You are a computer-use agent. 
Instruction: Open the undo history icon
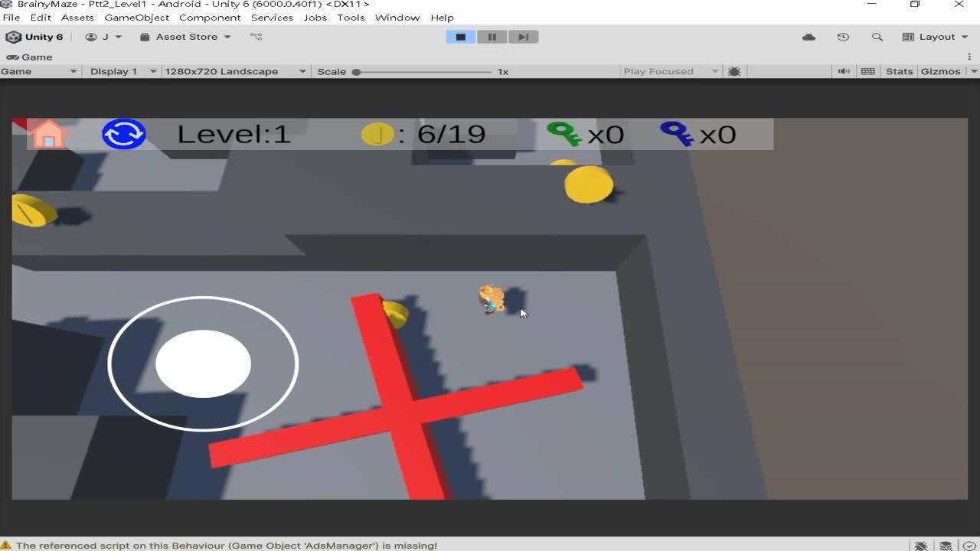coord(843,37)
